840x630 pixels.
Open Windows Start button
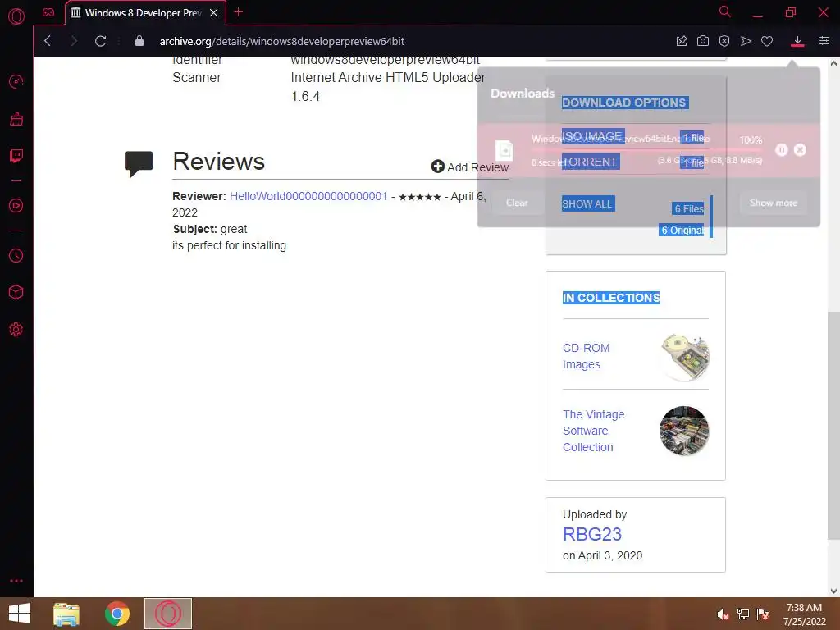click(20, 614)
